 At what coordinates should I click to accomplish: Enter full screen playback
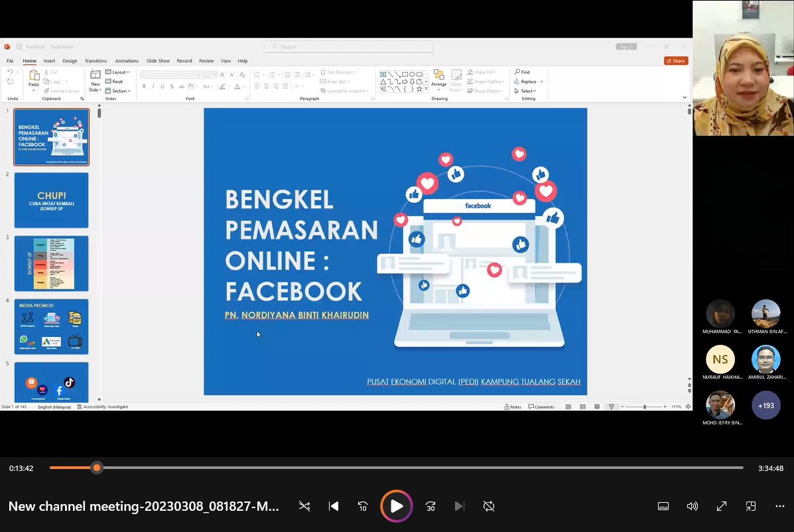tap(722, 506)
